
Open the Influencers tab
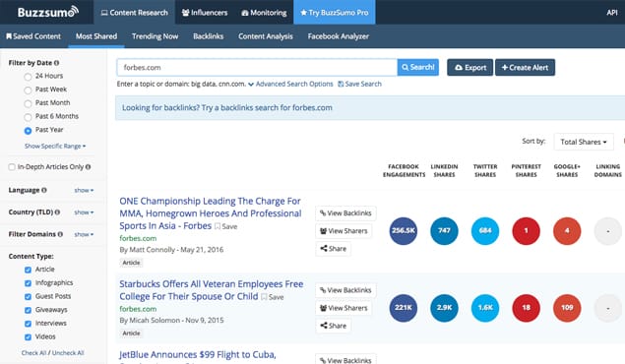point(205,13)
